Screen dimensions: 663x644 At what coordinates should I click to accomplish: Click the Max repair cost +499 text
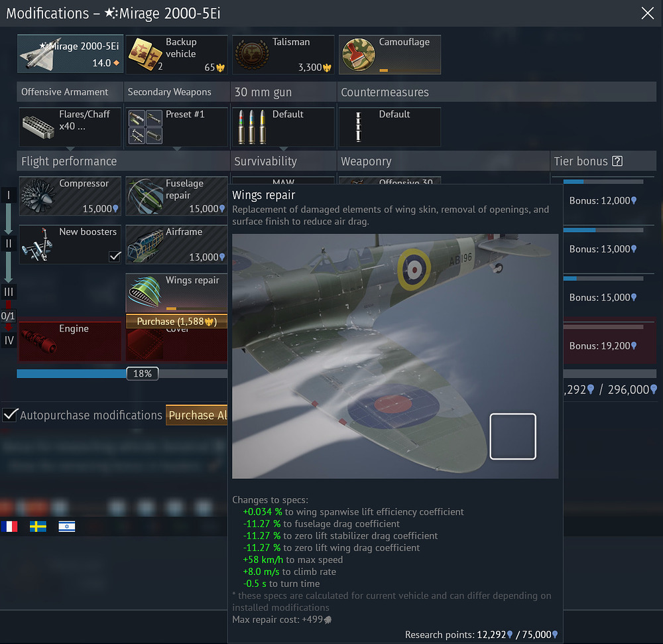coord(282,619)
